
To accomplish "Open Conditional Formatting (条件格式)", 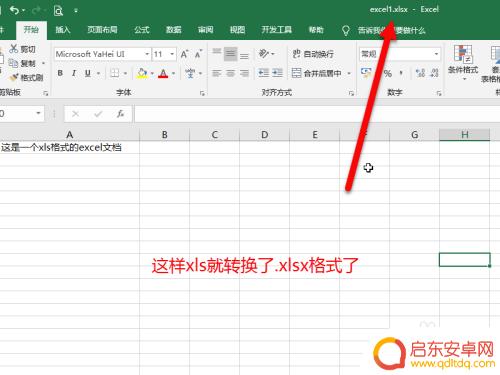I will click(463, 62).
